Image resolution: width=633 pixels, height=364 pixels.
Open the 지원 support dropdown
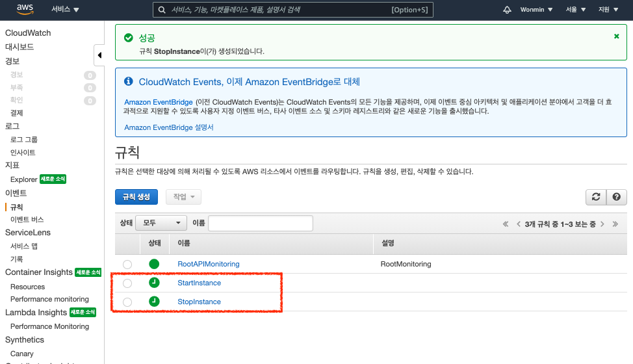coord(608,10)
